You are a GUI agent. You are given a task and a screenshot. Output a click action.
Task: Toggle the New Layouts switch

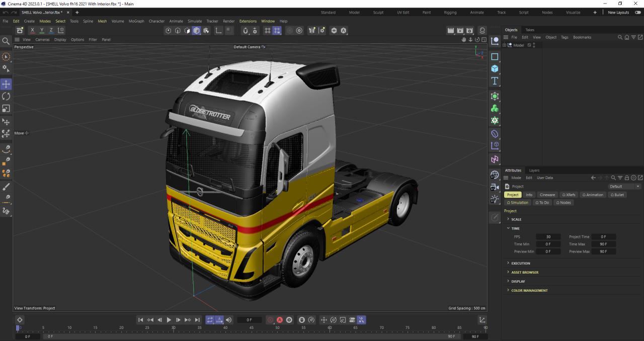(x=638, y=13)
